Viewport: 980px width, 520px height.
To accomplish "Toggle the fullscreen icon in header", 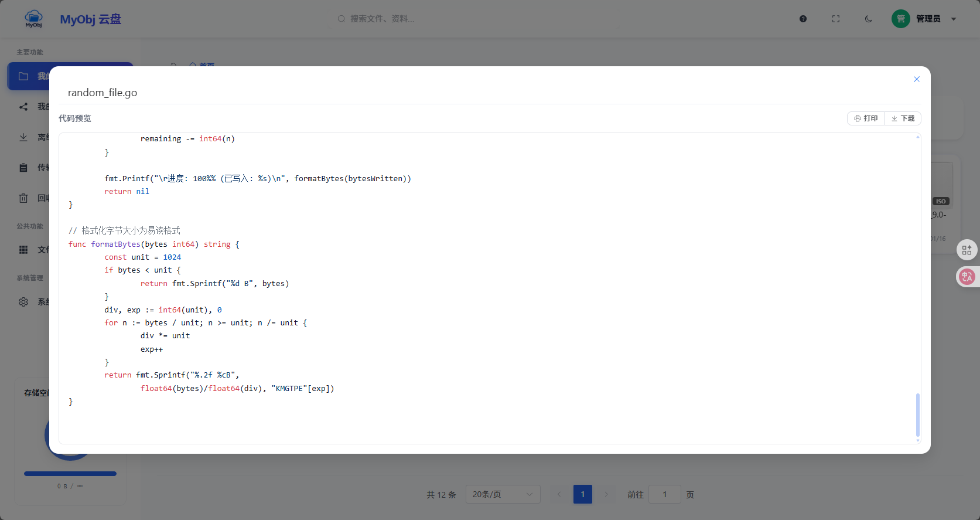I will point(836,19).
